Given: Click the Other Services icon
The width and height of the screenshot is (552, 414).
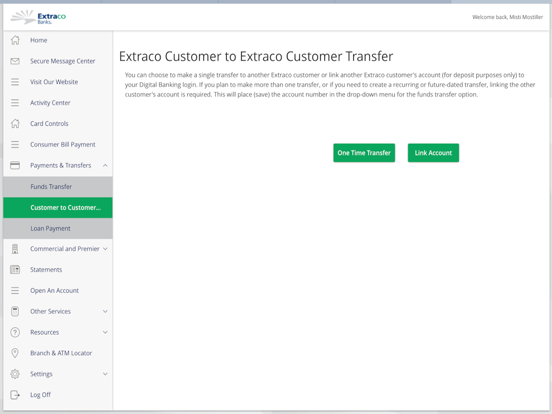Looking at the screenshot, I should point(15,312).
